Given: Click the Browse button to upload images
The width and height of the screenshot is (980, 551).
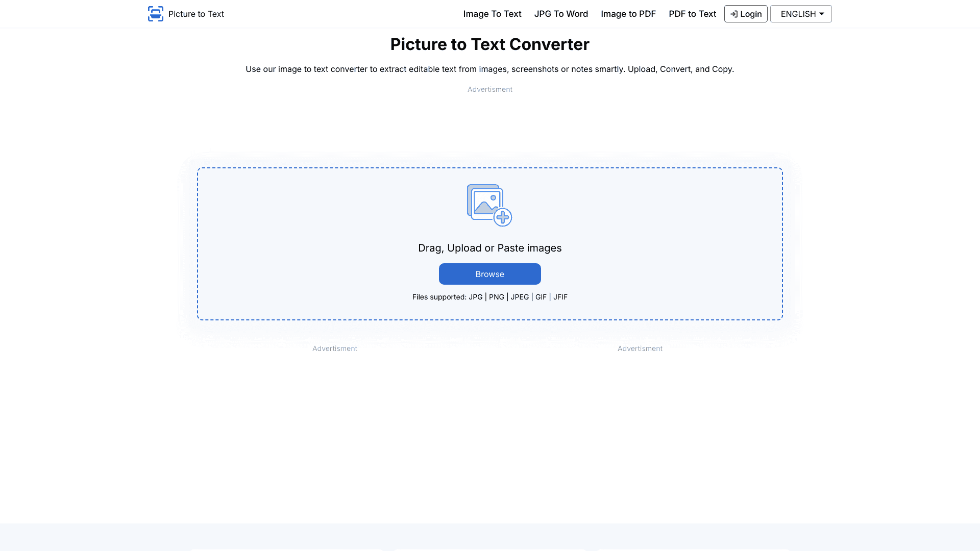Looking at the screenshot, I should [x=489, y=274].
